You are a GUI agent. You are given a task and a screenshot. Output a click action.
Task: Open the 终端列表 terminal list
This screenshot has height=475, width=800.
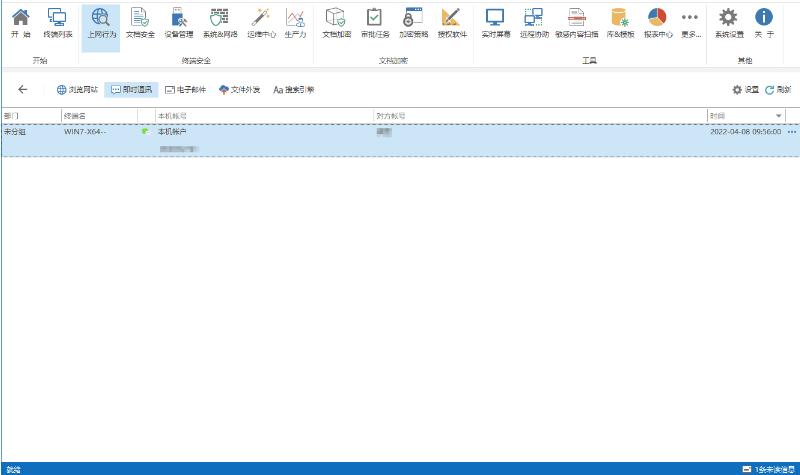[57, 23]
